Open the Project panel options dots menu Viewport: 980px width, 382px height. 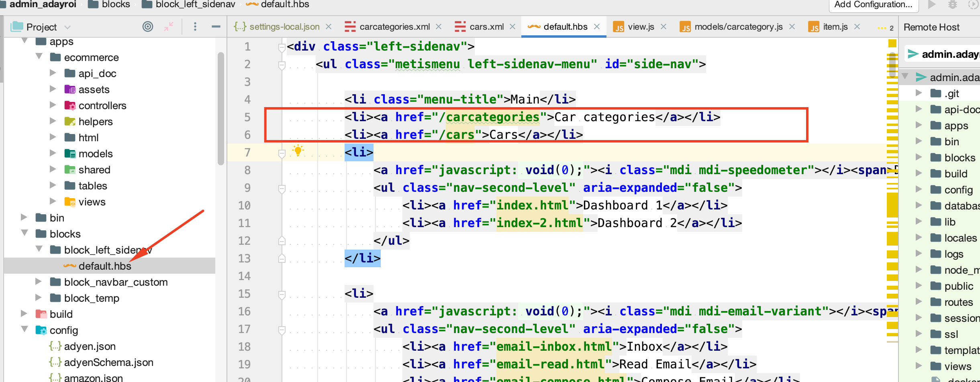(x=195, y=26)
